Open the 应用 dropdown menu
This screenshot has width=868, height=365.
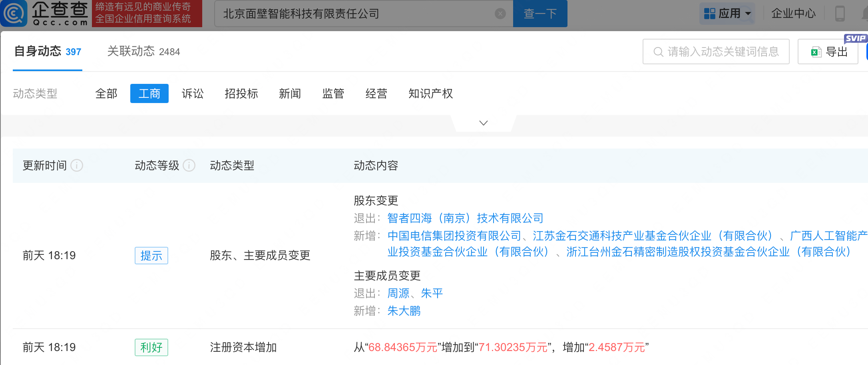727,14
